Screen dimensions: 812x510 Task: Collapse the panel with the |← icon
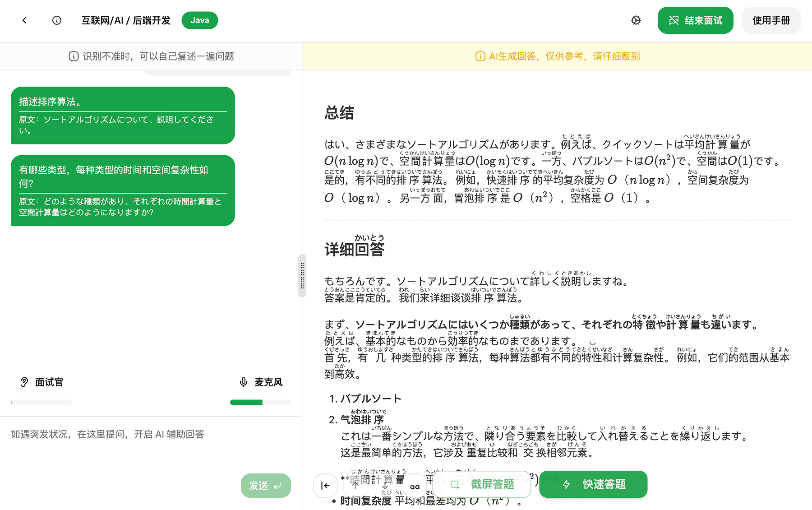tap(326, 486)
